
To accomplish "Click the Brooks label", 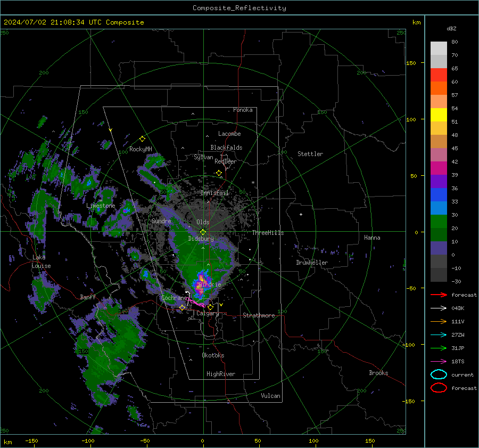I will (378, 373).
